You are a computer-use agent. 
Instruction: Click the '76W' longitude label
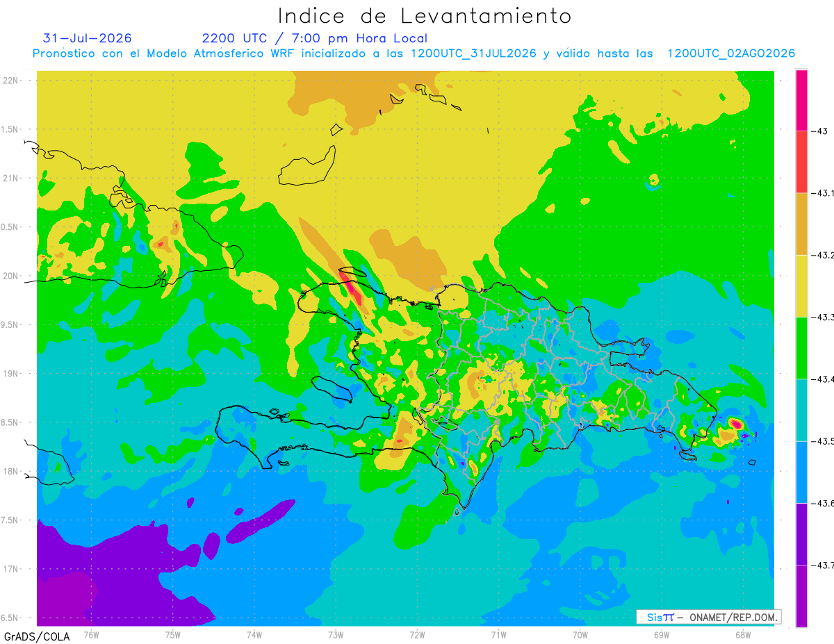(x=91, y=634)
